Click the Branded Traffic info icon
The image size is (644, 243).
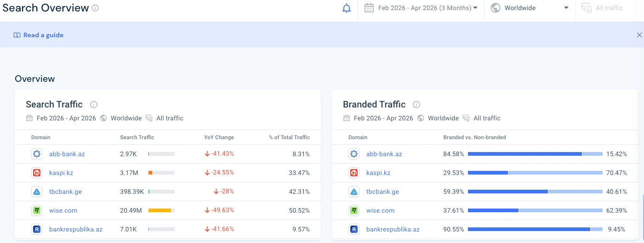(x=416, y=104)
